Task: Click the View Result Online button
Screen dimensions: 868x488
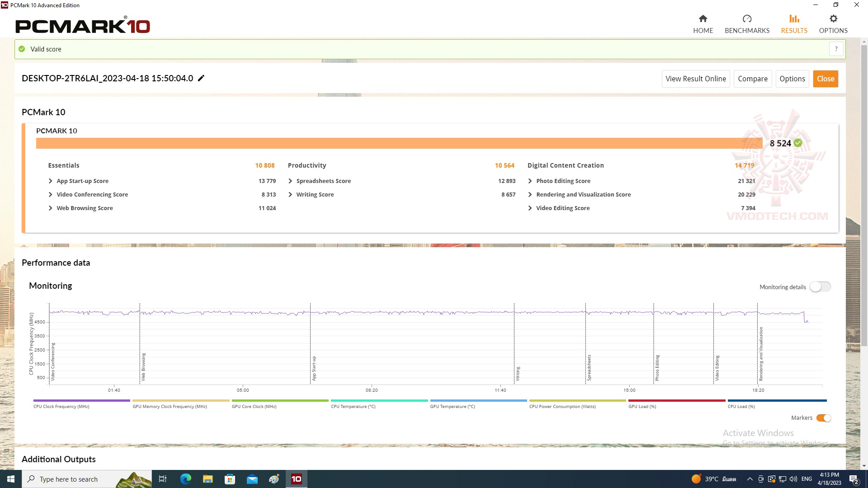Action: click(x=696, y=78)
